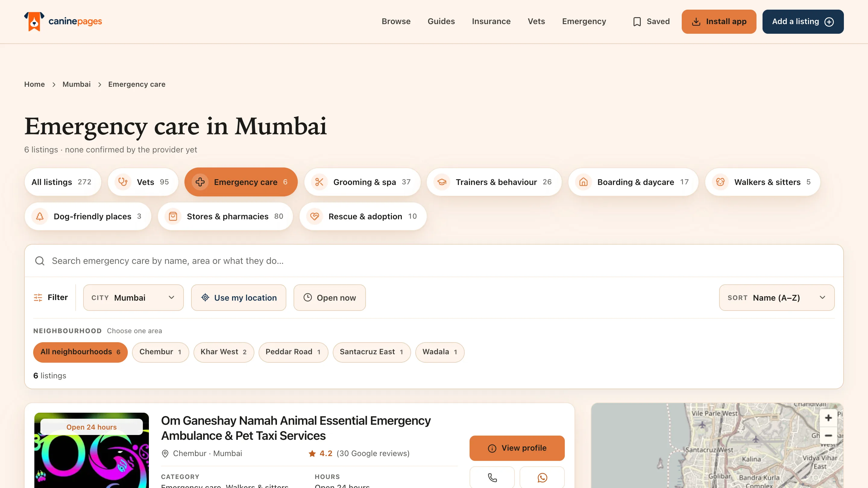Select the All listings category
Screen dimensions: 868x488
(63, 182)
